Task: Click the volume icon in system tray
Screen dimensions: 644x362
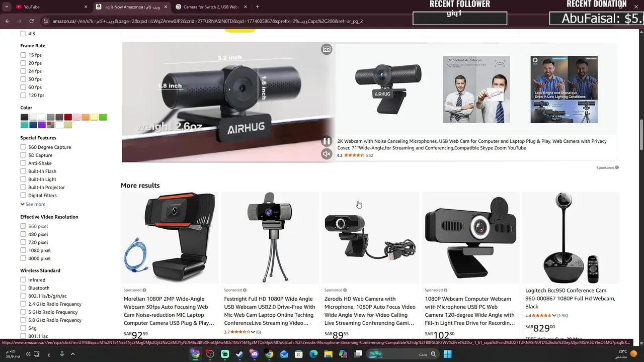Action: [x=27, y=354]
